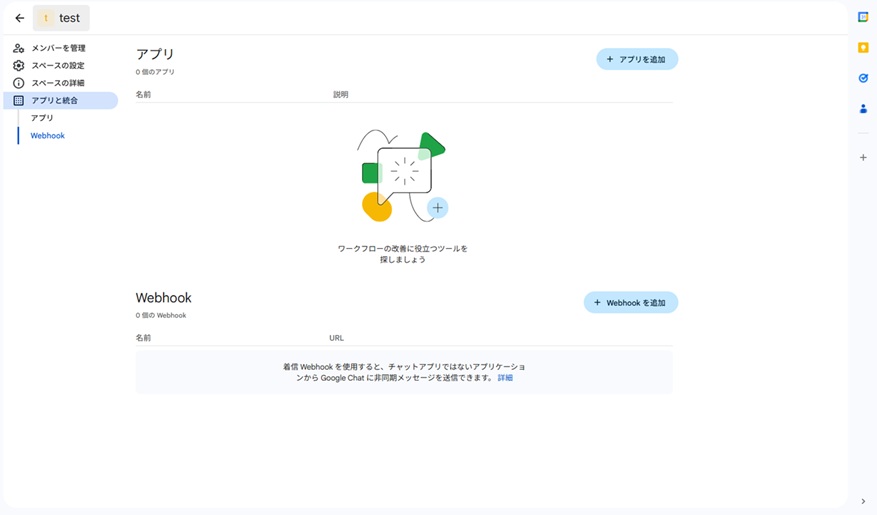The height and width of the screenshot is (515, 877).
Task: Open スペースの詳細 in the sidebar
Action: click(60, 83)
